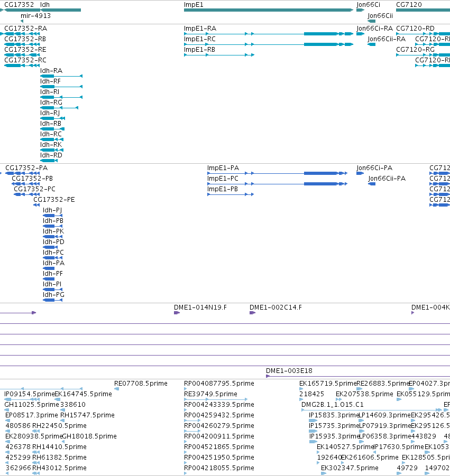Screen dimensions: 450x476
Task: Select BAC end DME1-014N19.F
Action: click(x=200, y=307)
